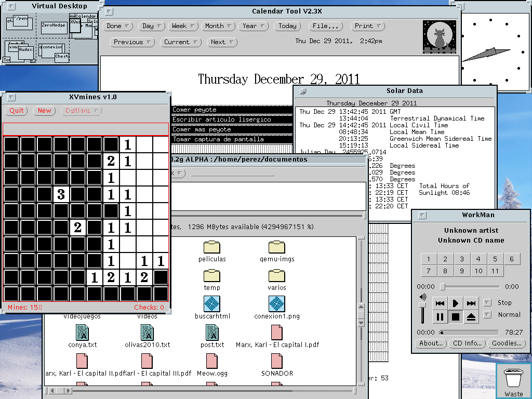Eject the CD in WorkMan
Image resolution: width=532 pixels, height=399 pixels.
[x=471, y=317]
